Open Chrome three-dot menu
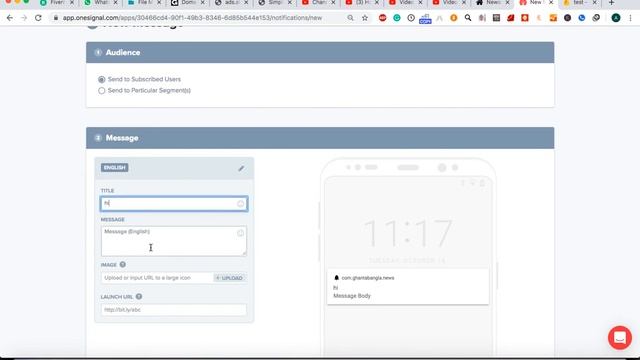The image size is (640, 360). click(631, 18)
